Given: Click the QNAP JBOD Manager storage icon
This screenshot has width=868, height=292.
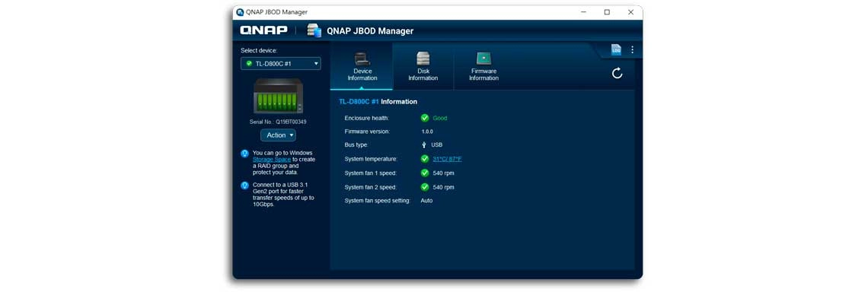Looking at the screenshot, I should [314, 30].
